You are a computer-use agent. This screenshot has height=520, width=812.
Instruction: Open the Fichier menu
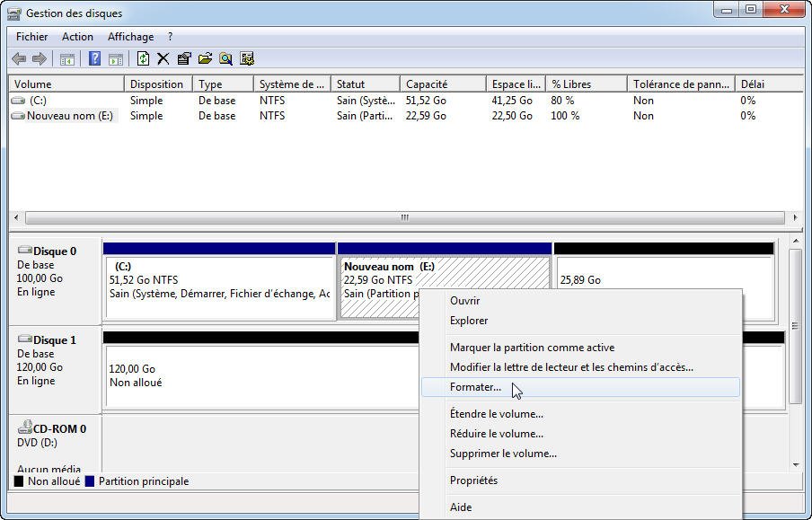tap(31, 37)
